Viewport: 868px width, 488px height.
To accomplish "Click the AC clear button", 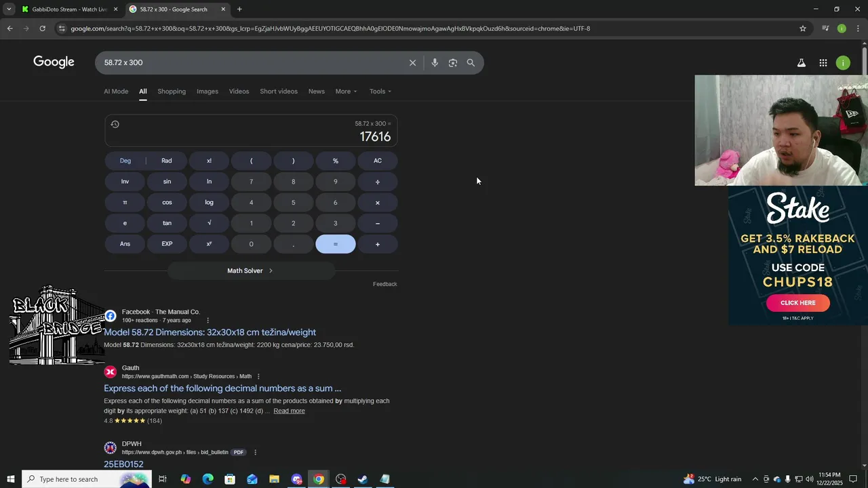I will click(x=378, y=161).
